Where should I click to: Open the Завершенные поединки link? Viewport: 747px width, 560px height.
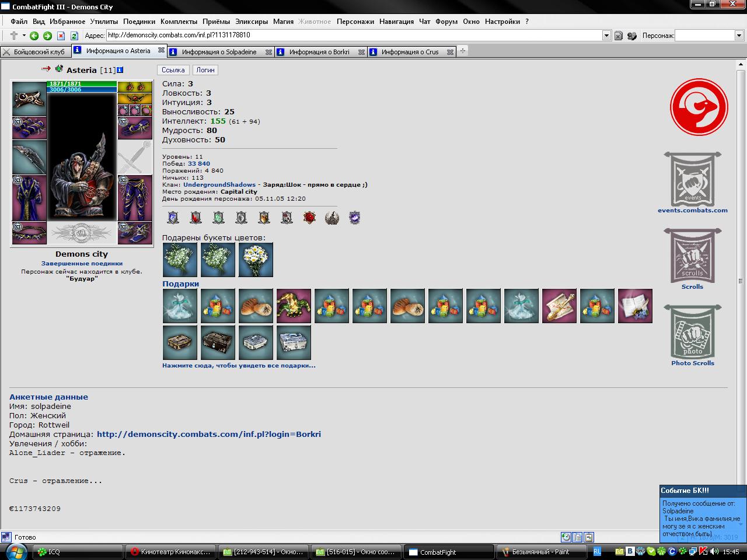pyautogui.click(x=82, y=263)
